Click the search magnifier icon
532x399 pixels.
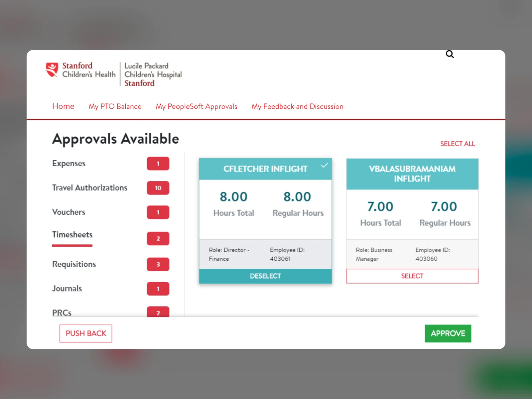point(450,54)
